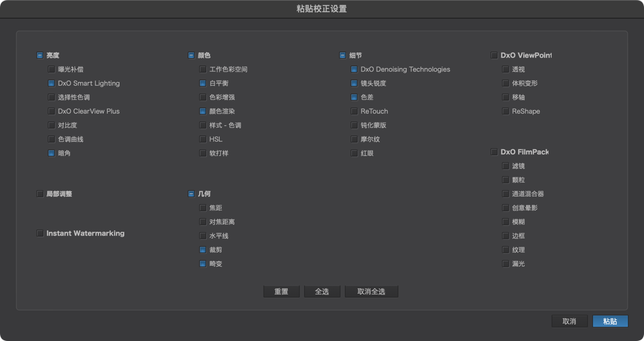Enable the 滤镜 checkbox
The image size is (644, 341).
coord(505,166)
